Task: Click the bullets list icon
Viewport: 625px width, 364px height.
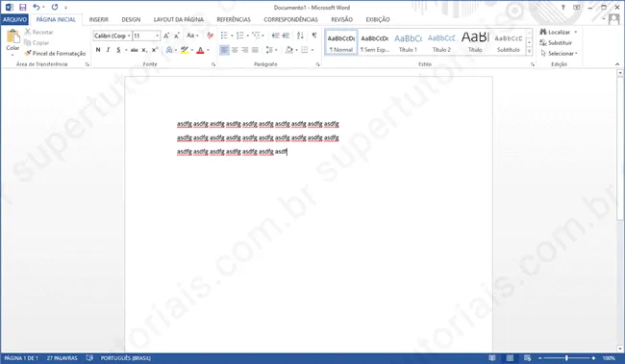Action: click(x=224, y=36)
